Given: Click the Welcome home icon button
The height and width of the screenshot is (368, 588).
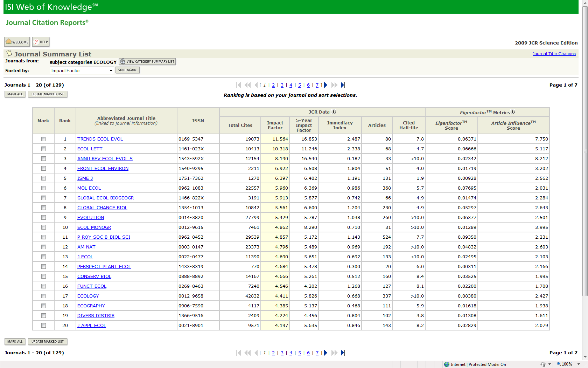Looking at the screenshot, I should click(17, 42).
